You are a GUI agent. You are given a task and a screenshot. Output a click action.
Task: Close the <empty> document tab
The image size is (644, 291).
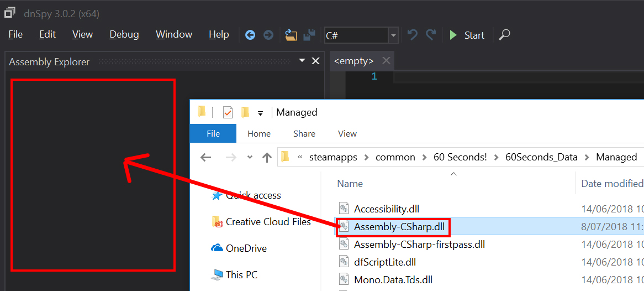(386, 61)
